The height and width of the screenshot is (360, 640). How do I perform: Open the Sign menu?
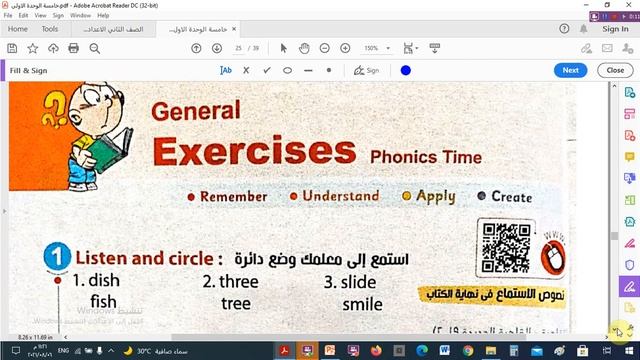coord(58,15)
